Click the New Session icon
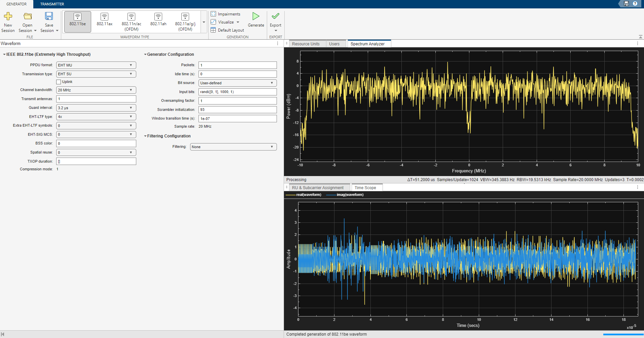The image size is (644, 338). point(8,16)
